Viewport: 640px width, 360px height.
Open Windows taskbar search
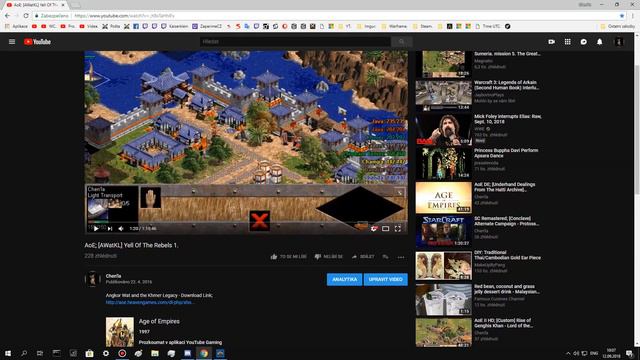click(x=24, y=353)
